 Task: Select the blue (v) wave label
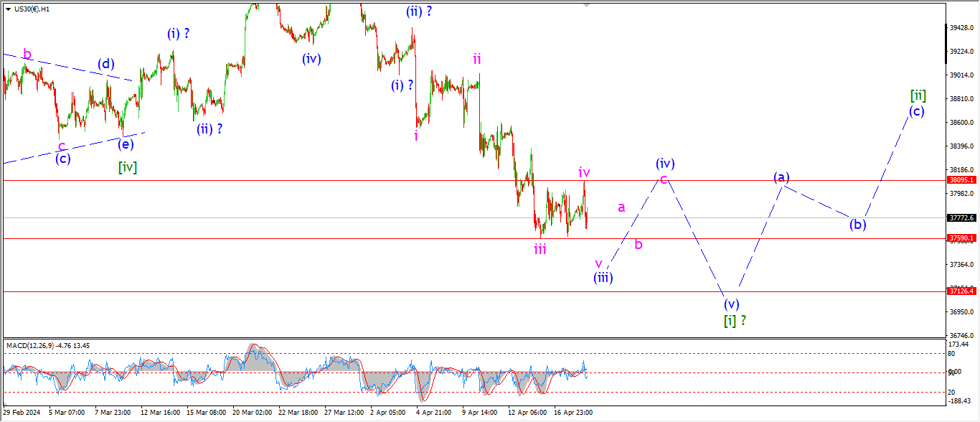pyautogui.click(x=731, y=304)
